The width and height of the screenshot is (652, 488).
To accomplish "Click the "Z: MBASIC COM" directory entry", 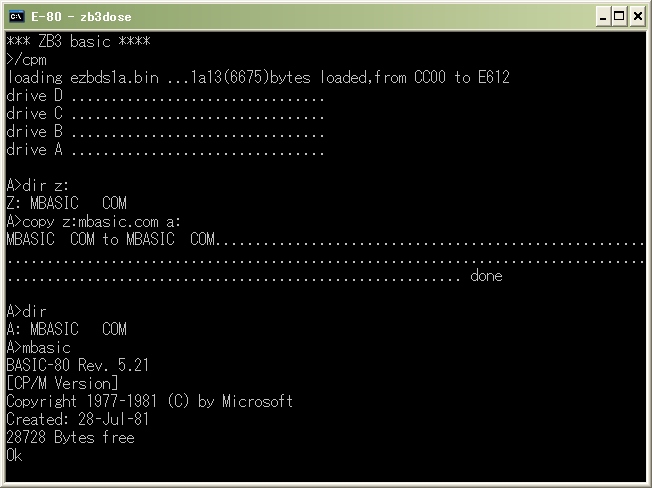I will (x=67, y=203).
